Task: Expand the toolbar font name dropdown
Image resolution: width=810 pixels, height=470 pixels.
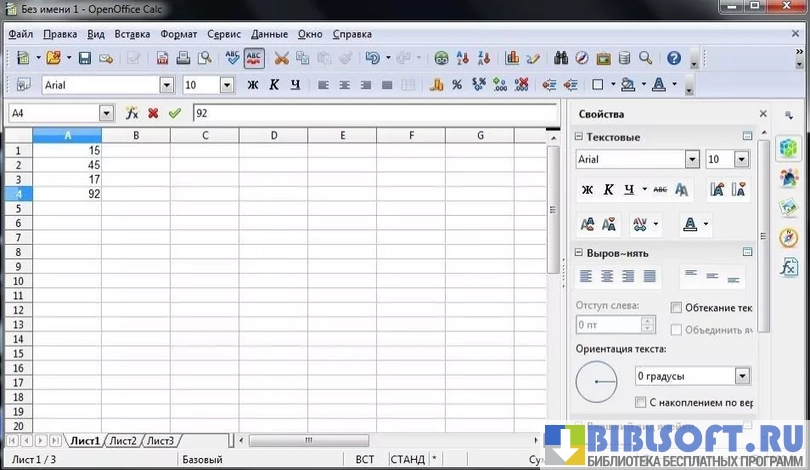Action: [166, 85]
